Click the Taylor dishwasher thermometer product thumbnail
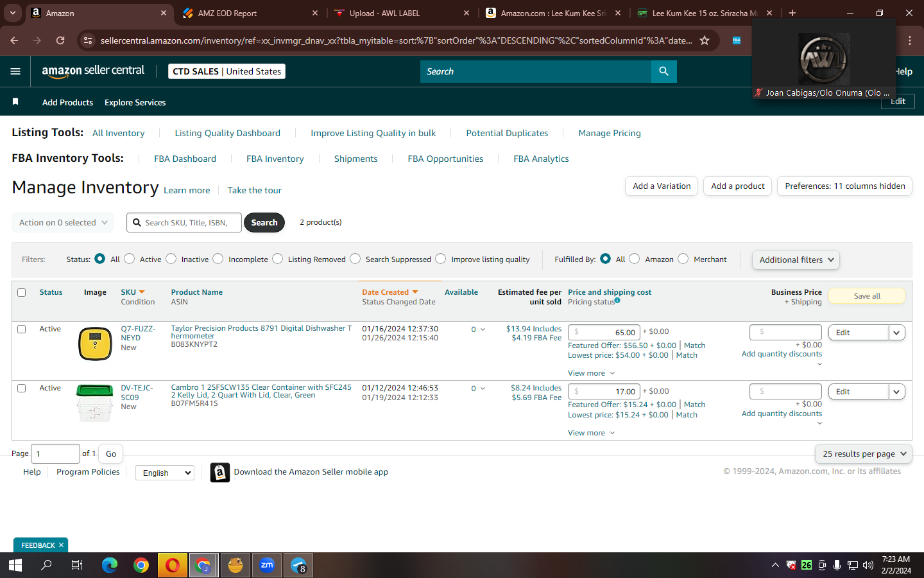Viewport: 924px width, 578px height. 95,344
